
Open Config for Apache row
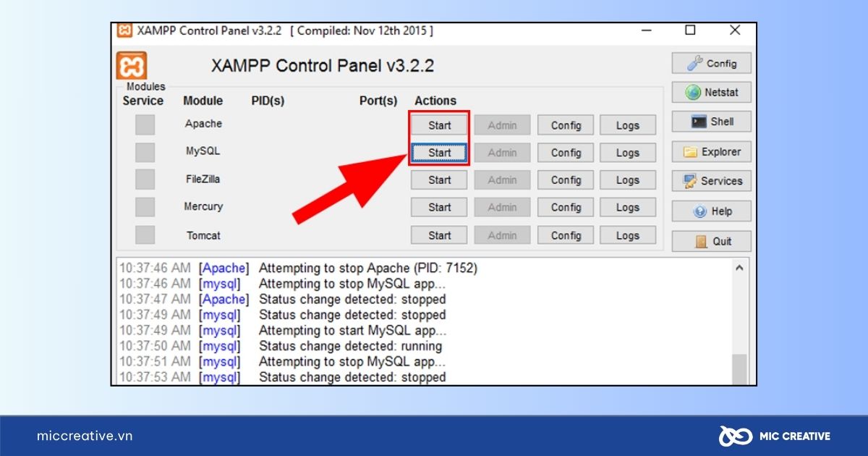tap(566, 125)
